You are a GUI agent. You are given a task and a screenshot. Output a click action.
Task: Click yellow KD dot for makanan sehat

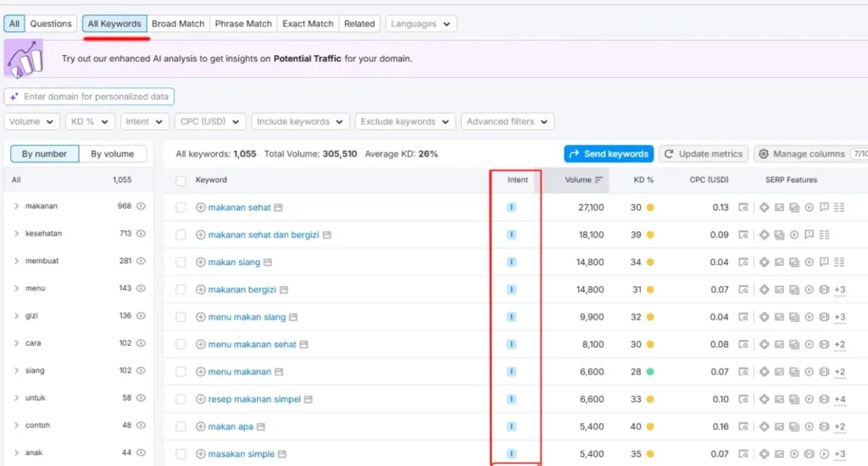[650, 208]
